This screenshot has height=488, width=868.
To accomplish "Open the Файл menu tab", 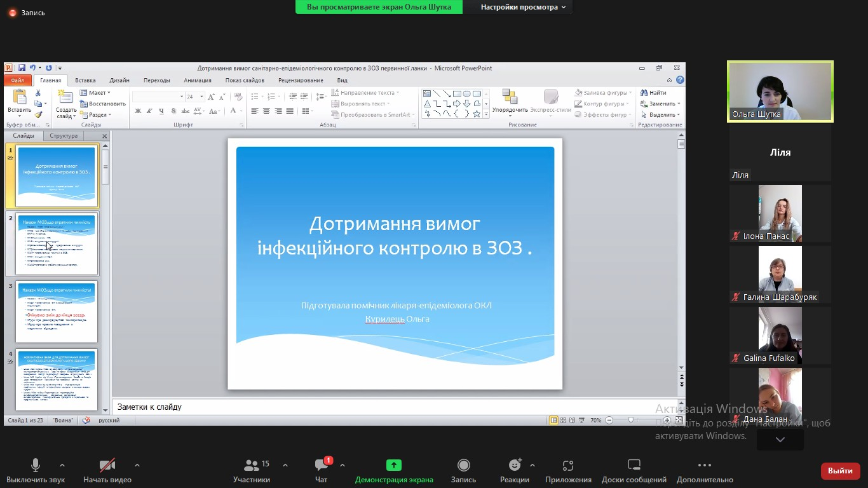I will point(17,81).
